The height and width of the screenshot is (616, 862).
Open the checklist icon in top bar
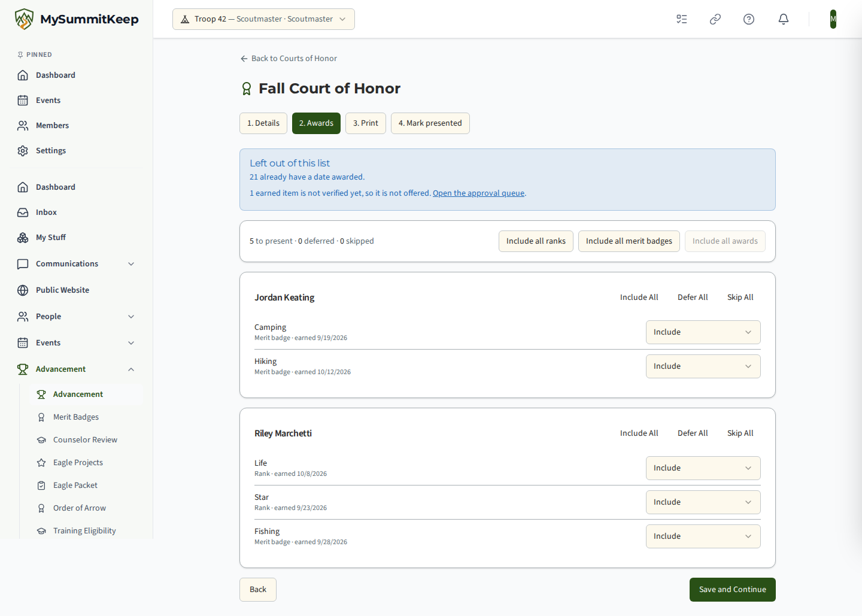[682, 19]
